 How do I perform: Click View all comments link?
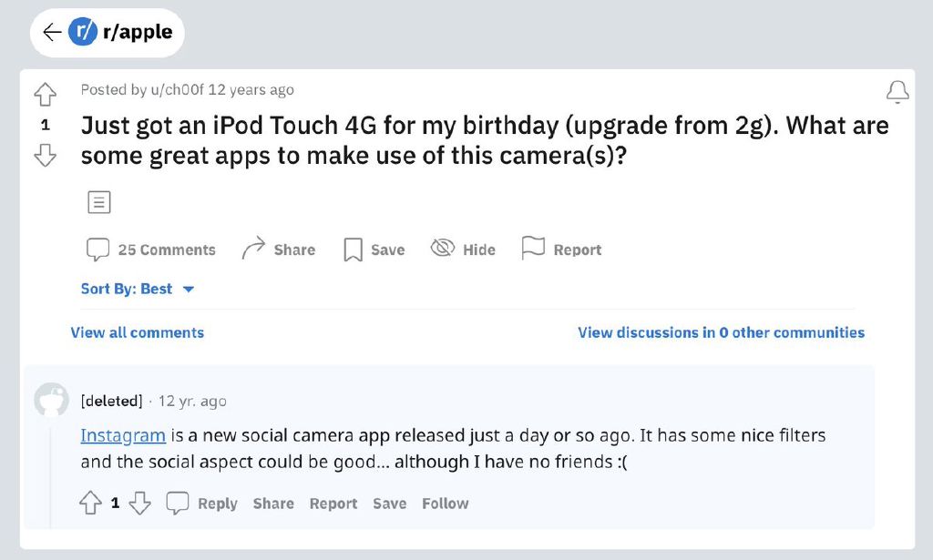(x=138, y=332)
